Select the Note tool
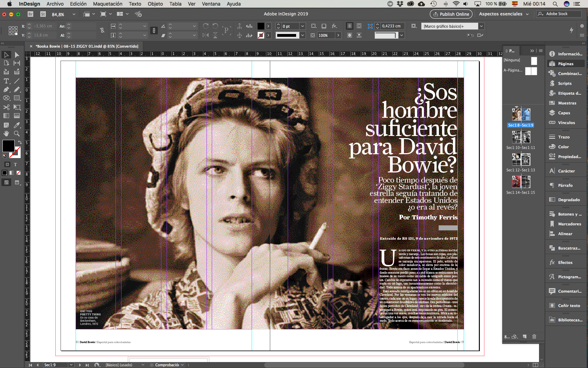The width and height of the screenshot is (588, 368). tap(6, 125)
